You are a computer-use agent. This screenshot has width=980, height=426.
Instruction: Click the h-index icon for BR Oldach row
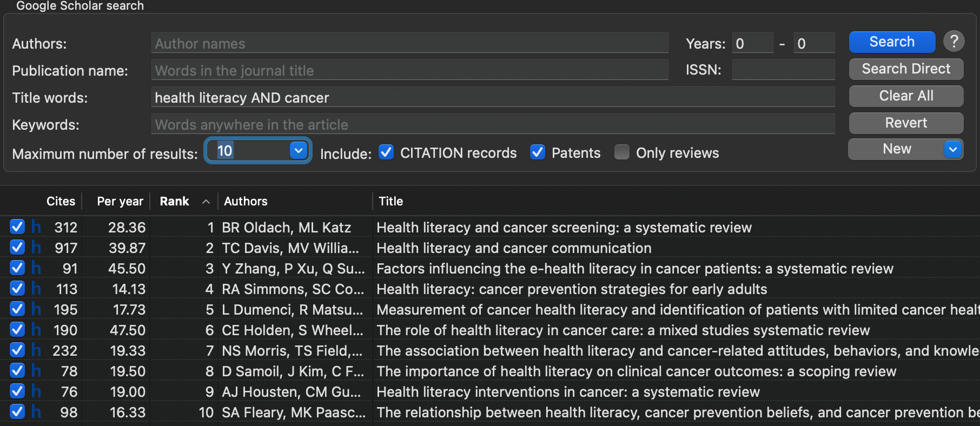coord(36,227)
